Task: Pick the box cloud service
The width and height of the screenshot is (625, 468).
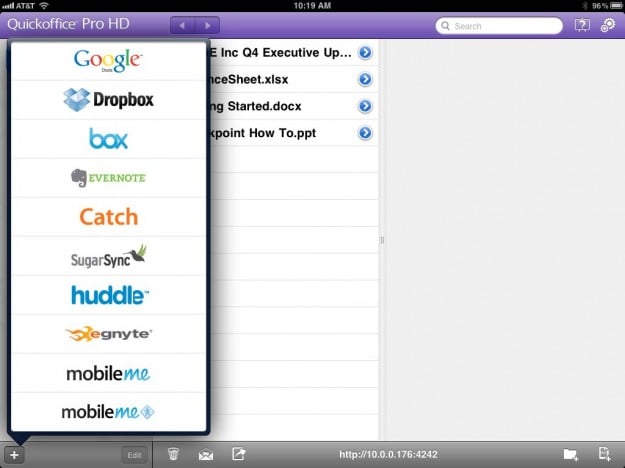Action: click(108, 139)
